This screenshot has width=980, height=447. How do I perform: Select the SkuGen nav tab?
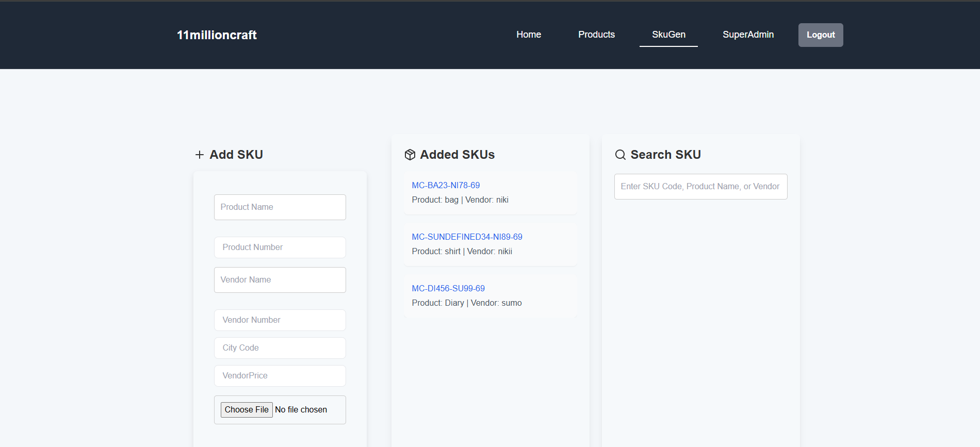668,35
